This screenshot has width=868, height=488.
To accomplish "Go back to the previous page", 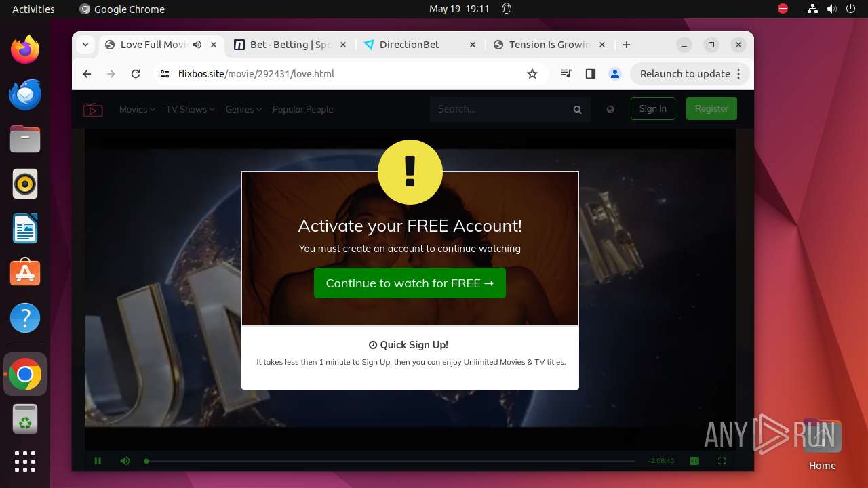I will click(x=87, y=74).
